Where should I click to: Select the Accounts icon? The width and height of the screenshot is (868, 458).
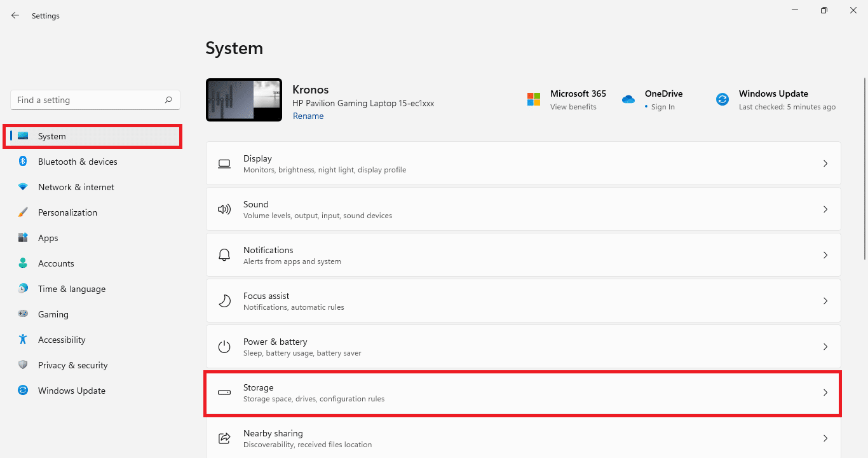tap(23, 263)
